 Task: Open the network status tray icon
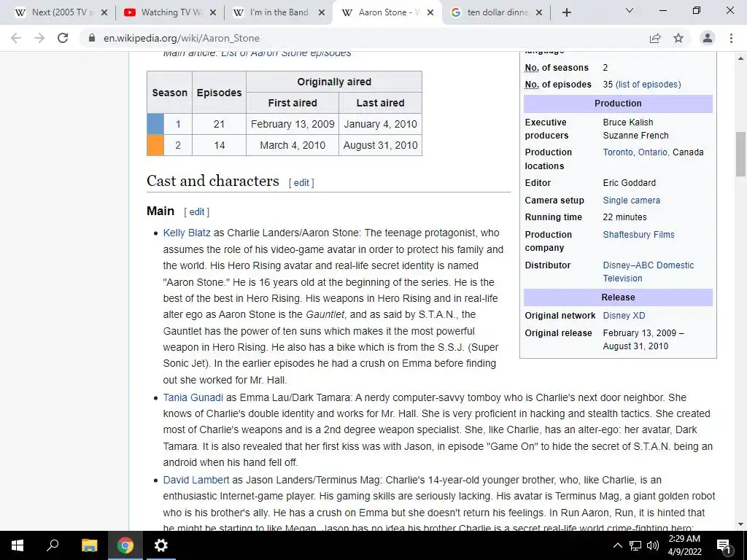coord(635,545)
